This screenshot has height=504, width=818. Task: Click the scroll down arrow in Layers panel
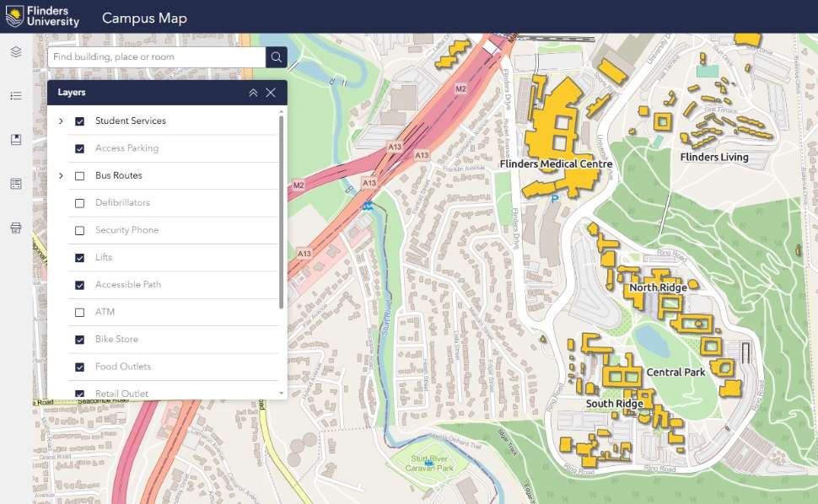tap(282, 393)
